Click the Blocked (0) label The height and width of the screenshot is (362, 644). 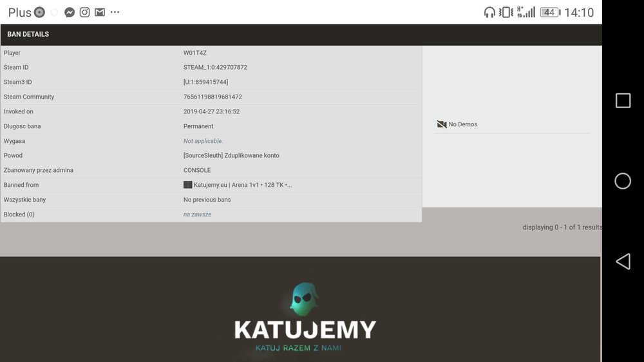19,214
